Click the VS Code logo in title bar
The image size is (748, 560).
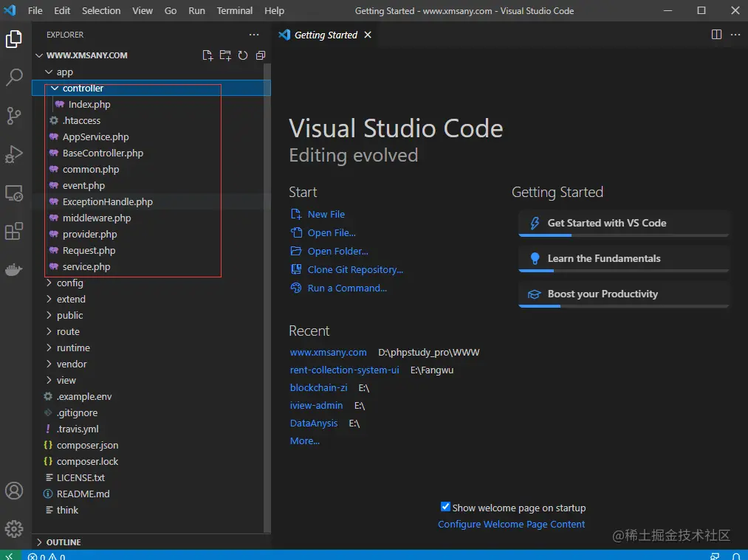[10, 10]
